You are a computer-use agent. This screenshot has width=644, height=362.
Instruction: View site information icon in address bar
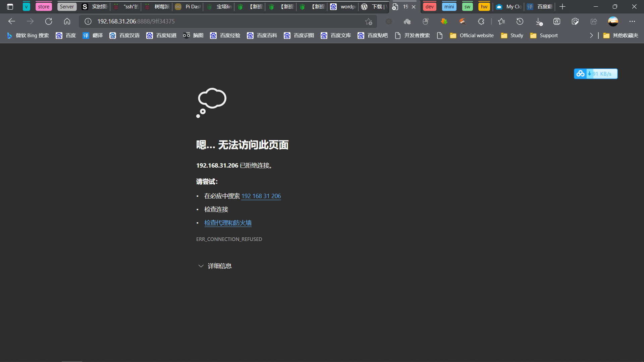(x=88, y=21)
